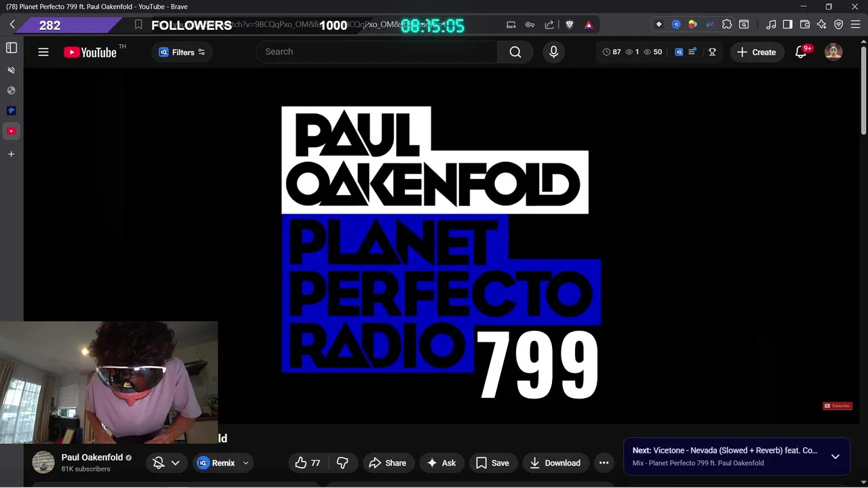Click the muted-eye icon in the Brave sidebar
This screenshot has height=488, width=868.
click(11, 70)
